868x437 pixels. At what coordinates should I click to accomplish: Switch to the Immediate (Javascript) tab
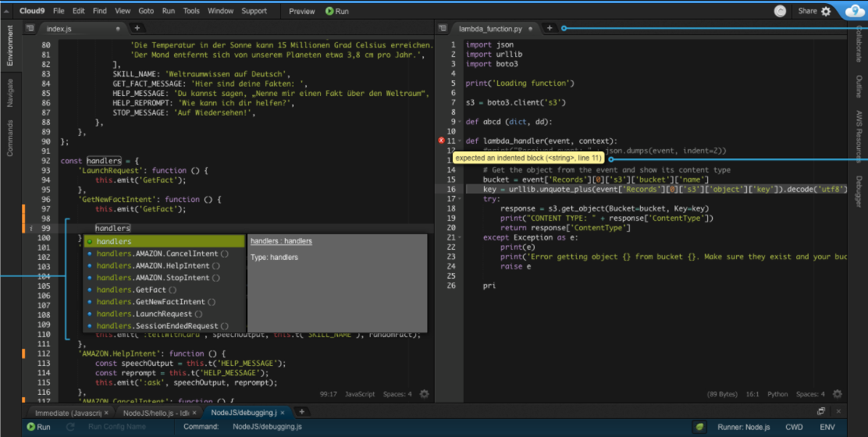click(x=69, y=413)
